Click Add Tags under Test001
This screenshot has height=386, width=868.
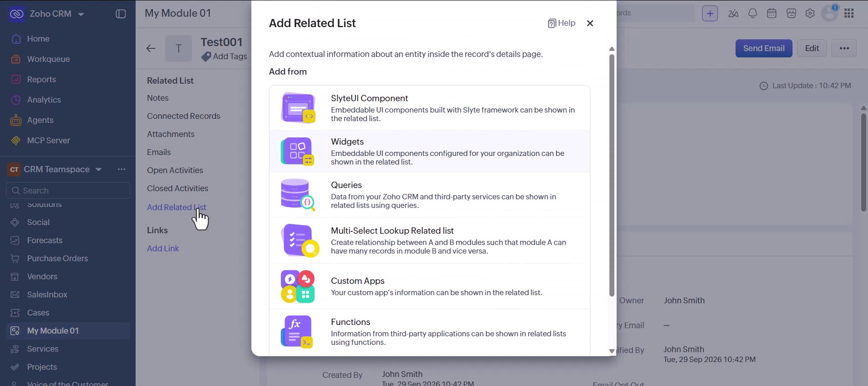click(x=225, y=56)
